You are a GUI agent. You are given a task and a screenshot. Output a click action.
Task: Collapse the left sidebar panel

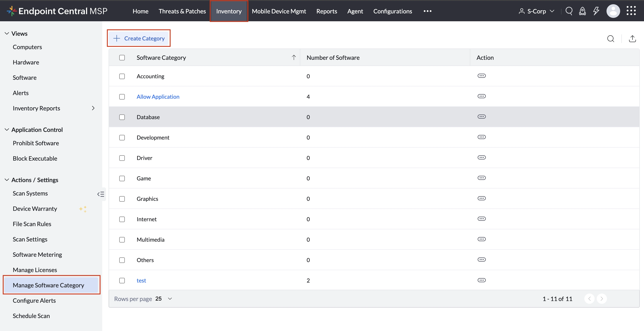tap(101, 194)
